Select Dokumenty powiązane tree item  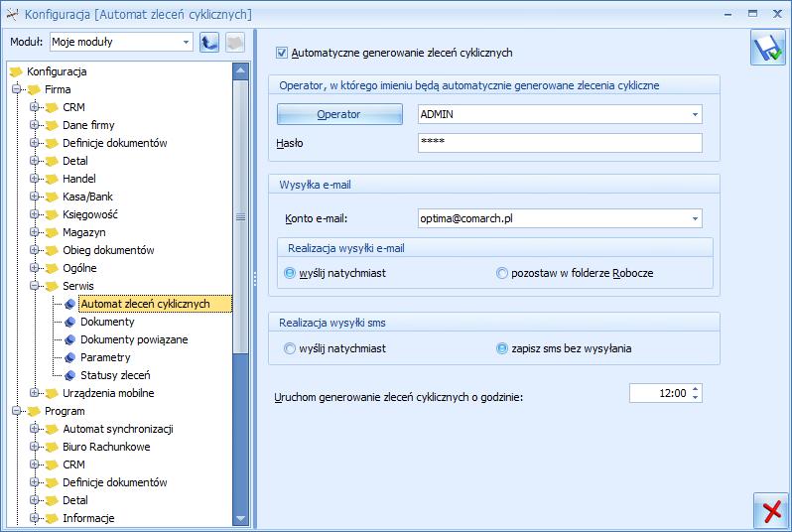click(134, 340)
